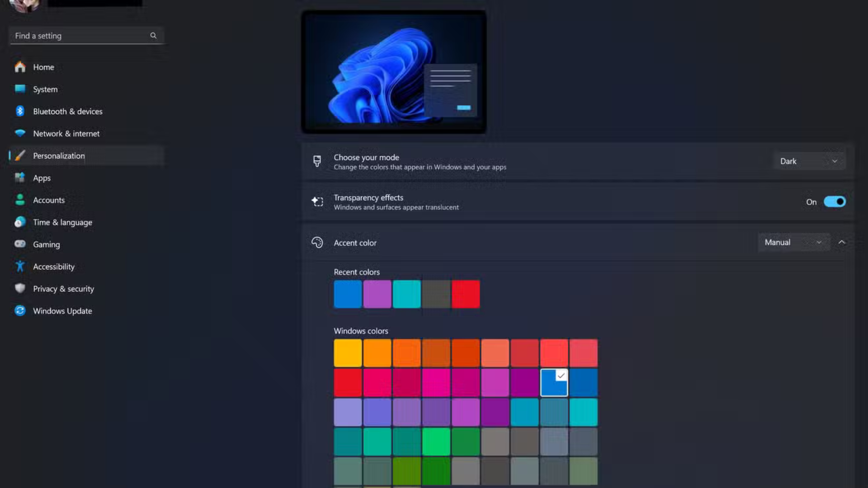Choose the yellow Windows color swatch
Image resolution: width=868 pixels, height=488 pixels.
[x=348, y=353]
